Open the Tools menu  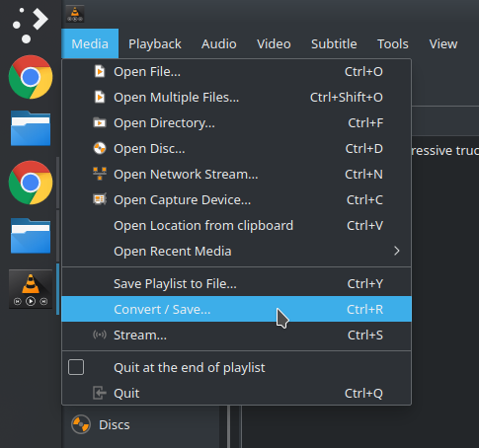[x=393, y=43]
